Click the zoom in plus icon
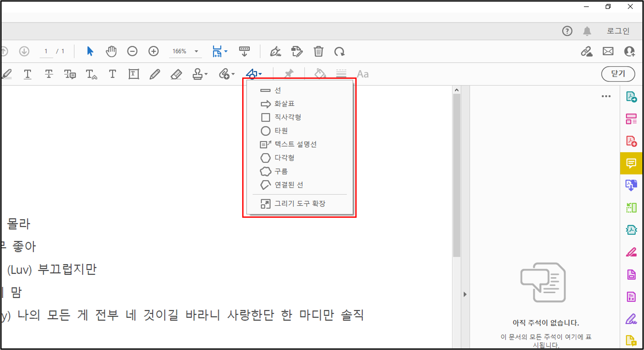 point(153,51)
